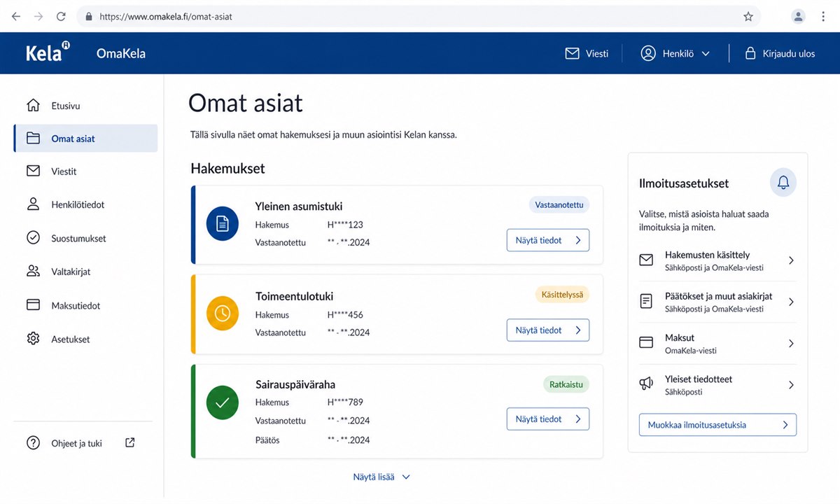This screenshot has height=504, width=840.
Task: Expand the Henkilö dropdown chevron
Action: pos(706,53)
